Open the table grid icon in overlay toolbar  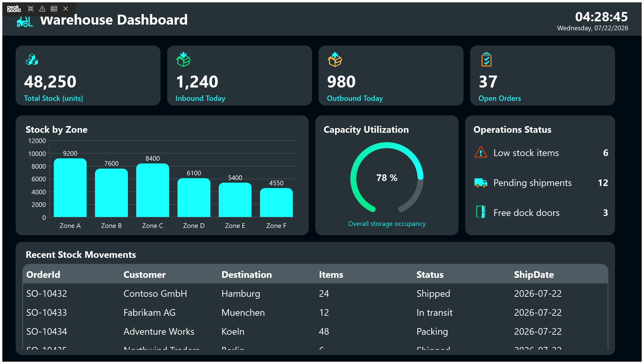(54, 9)
